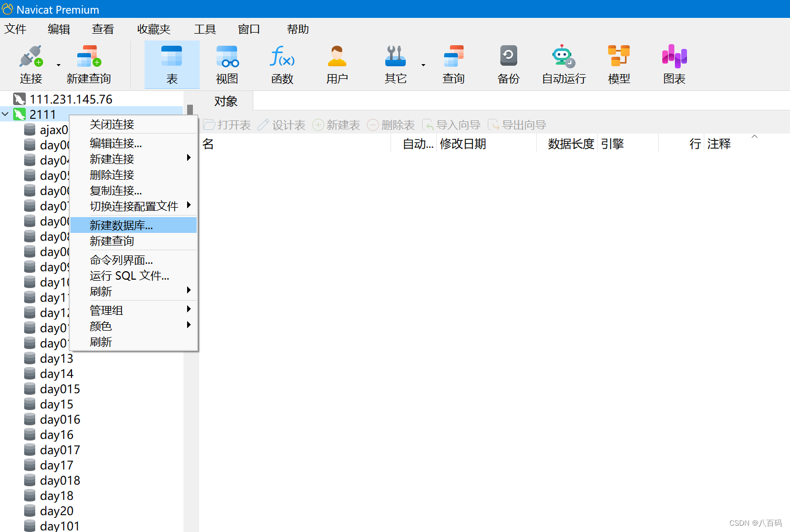Click the 设计表 button

[x=282, y=125]
